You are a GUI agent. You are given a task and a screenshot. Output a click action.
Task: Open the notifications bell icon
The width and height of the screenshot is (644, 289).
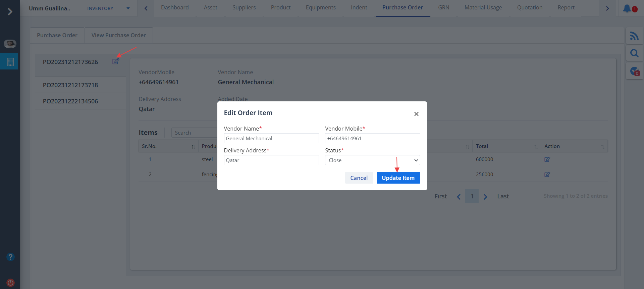click(x=627, y=8)
